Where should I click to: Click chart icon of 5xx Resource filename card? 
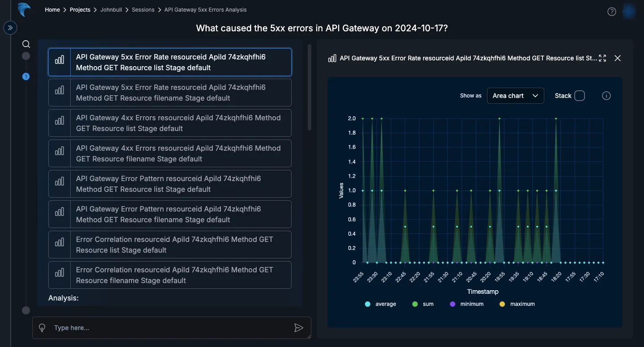(x=59, y=90)
